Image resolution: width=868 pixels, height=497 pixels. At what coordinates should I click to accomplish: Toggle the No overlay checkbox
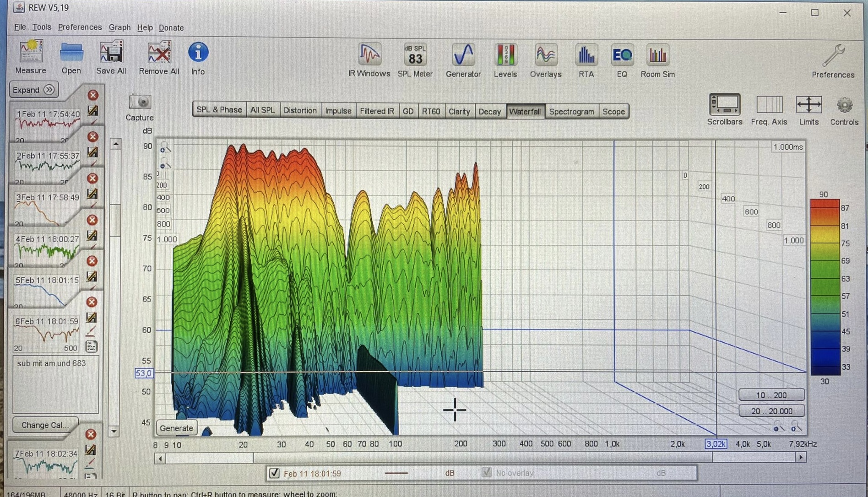tap(487, 473)
